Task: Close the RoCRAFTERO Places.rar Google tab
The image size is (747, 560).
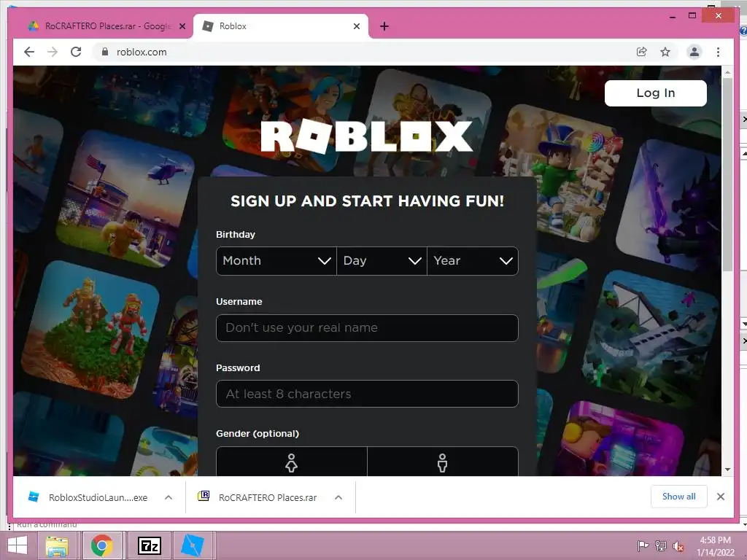Action: click(x=182, y=26)
